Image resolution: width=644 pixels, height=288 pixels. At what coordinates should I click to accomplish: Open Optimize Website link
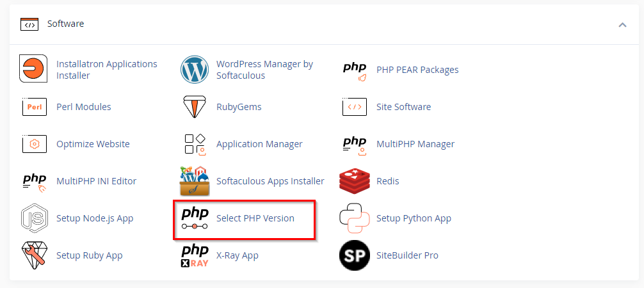[93, 144]
